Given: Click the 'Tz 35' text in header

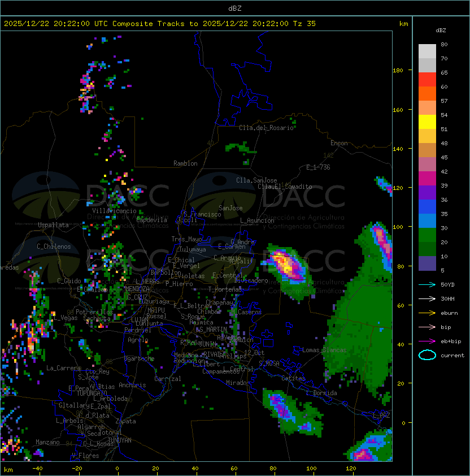Looking at the screenshot, I should pos(304,24).
